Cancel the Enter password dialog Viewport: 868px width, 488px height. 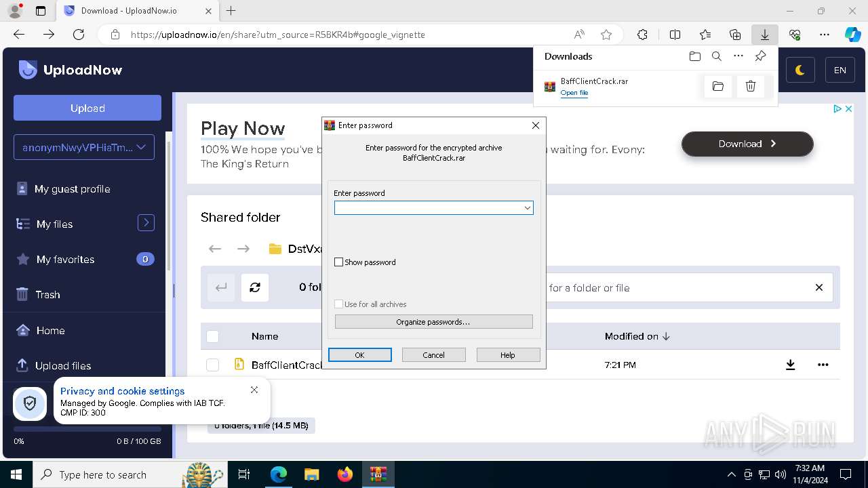(x=434, y=355)
